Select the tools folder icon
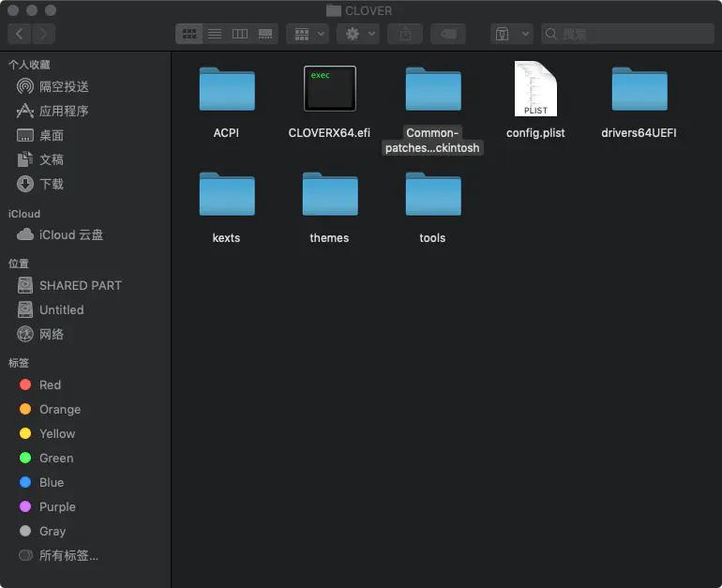The image size is (722, 588). [x=433, y=194]
